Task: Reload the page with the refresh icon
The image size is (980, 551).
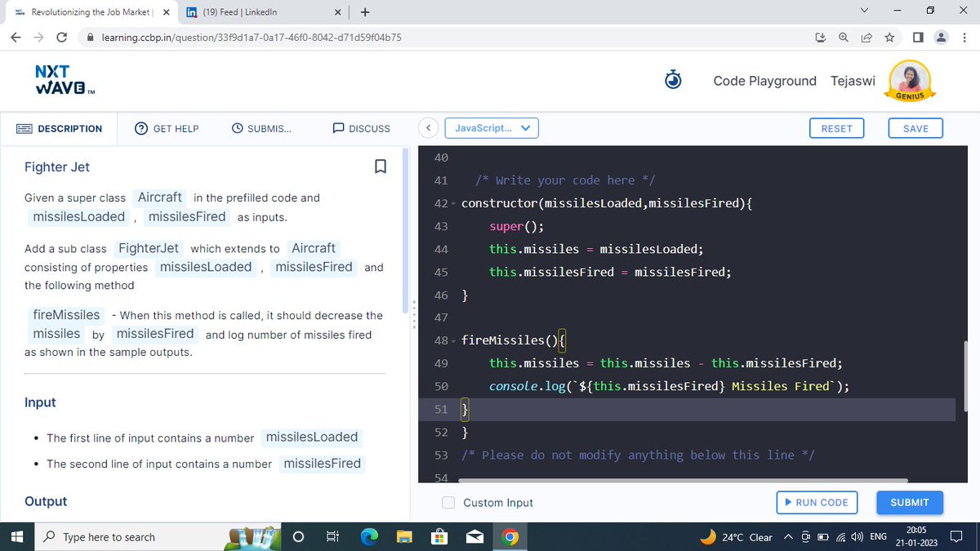Action: pyautogui.click(x=61, y=38)
